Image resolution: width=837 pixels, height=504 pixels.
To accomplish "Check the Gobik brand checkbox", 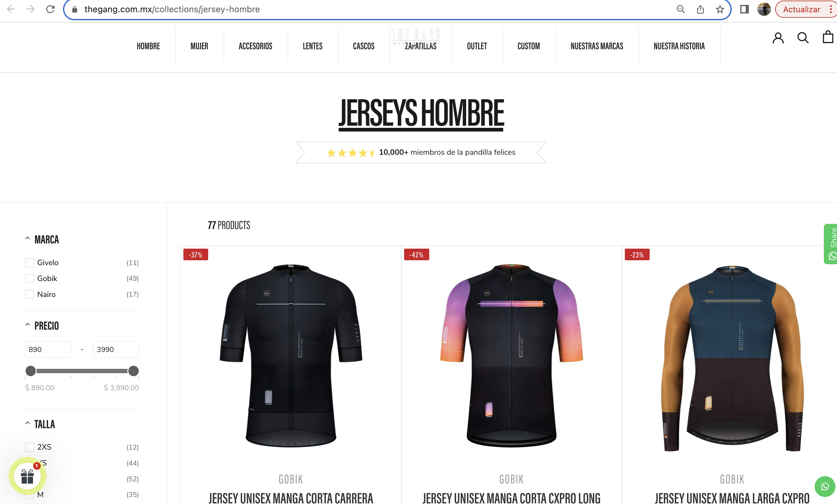I will [x=30, y=279].
